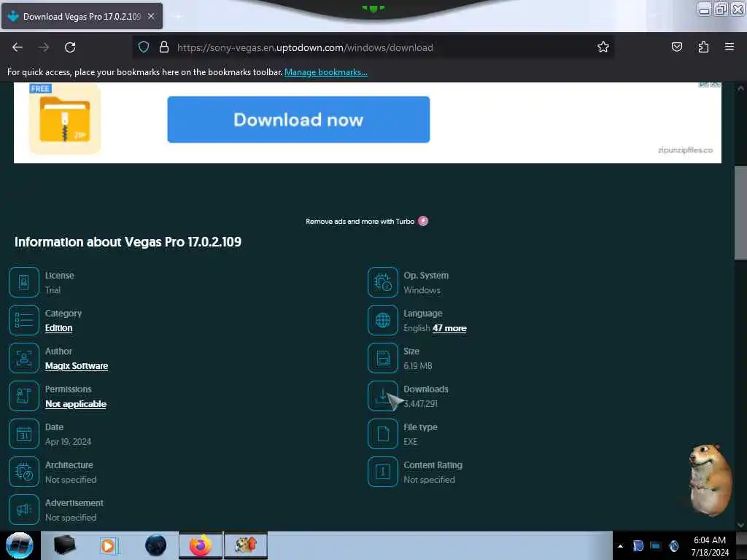747x560 pixels.
Task: Click the License info icon
Action: coord(24,282)
